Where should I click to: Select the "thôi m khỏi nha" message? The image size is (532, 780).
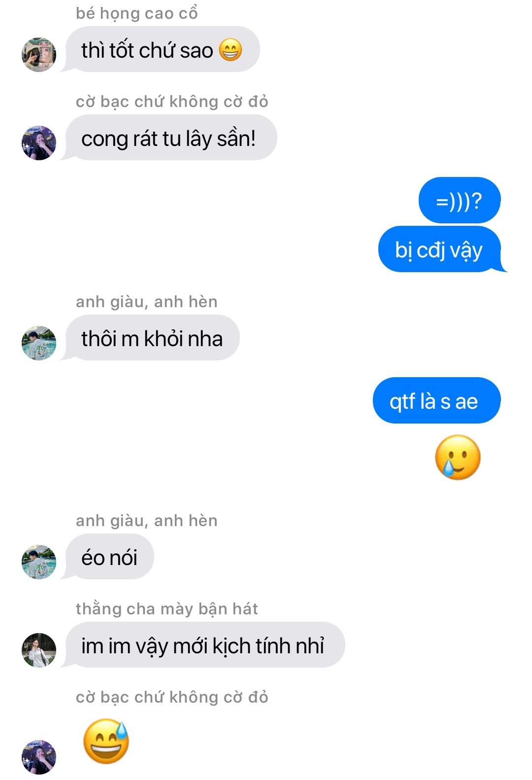point(152,338)
